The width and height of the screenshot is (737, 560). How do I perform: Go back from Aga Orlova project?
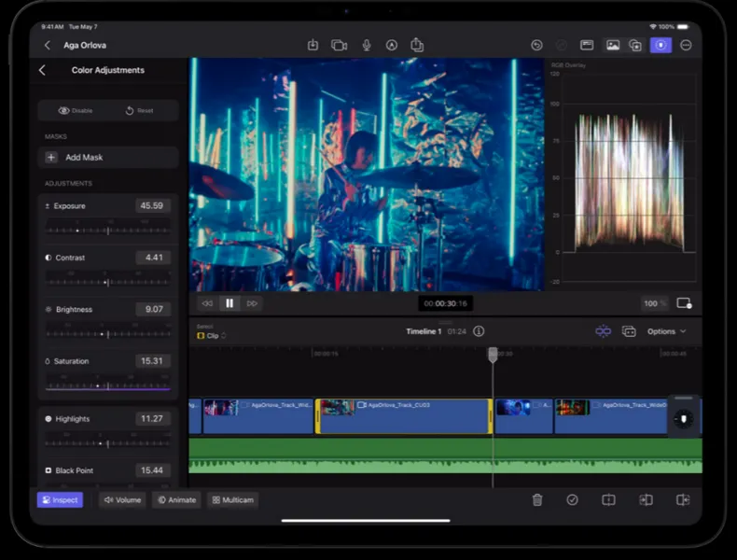point(47,45)
